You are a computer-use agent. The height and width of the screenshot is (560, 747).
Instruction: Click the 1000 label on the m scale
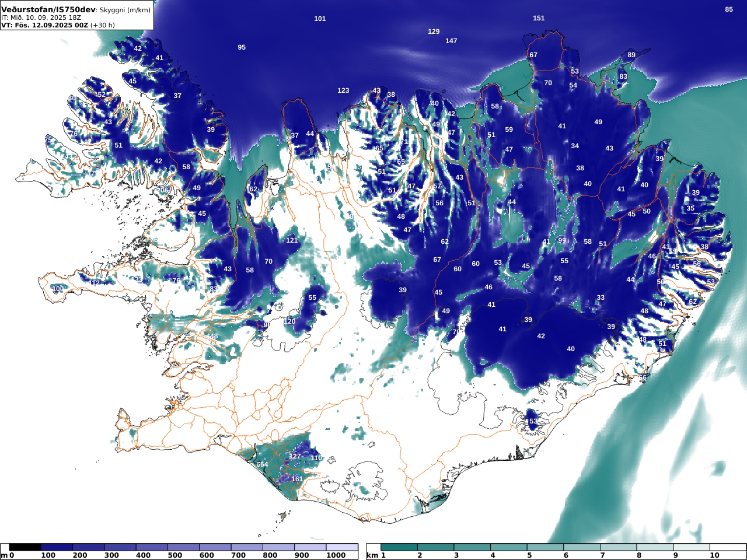pos(336,555)
